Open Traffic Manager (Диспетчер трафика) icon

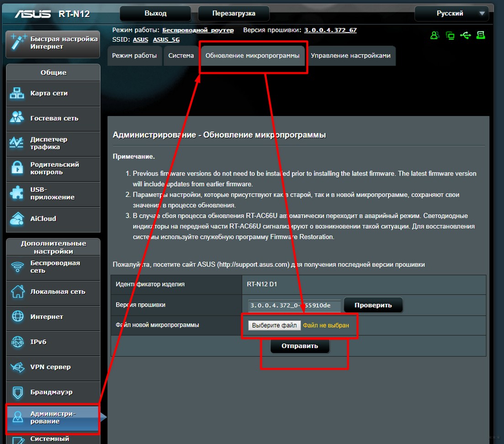17,143
